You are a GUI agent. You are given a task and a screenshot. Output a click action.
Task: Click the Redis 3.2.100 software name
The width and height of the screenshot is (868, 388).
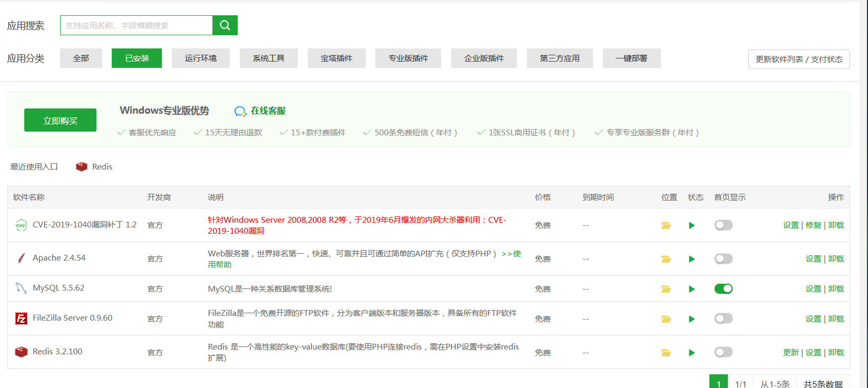[57, 352]
